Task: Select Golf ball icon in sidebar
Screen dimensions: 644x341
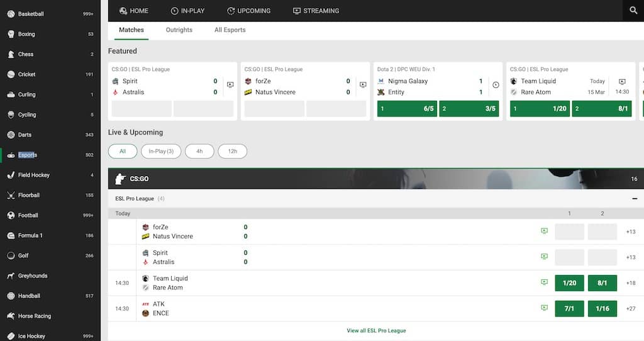Action: (11, 255)
